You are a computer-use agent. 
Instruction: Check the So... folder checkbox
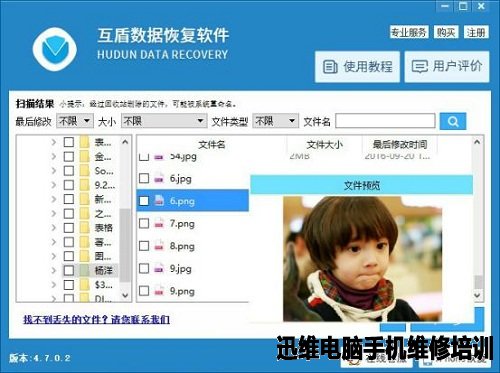click(69, 171)
